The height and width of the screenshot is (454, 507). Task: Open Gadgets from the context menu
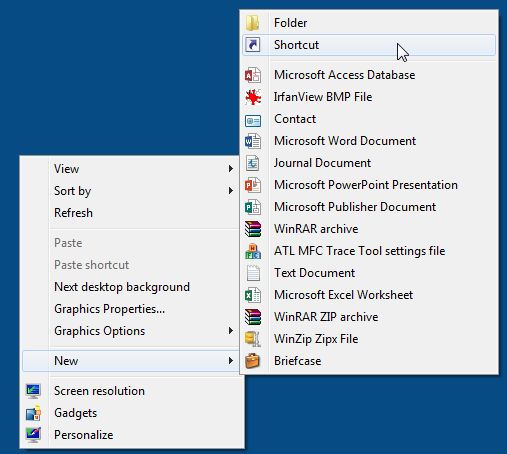132,413
